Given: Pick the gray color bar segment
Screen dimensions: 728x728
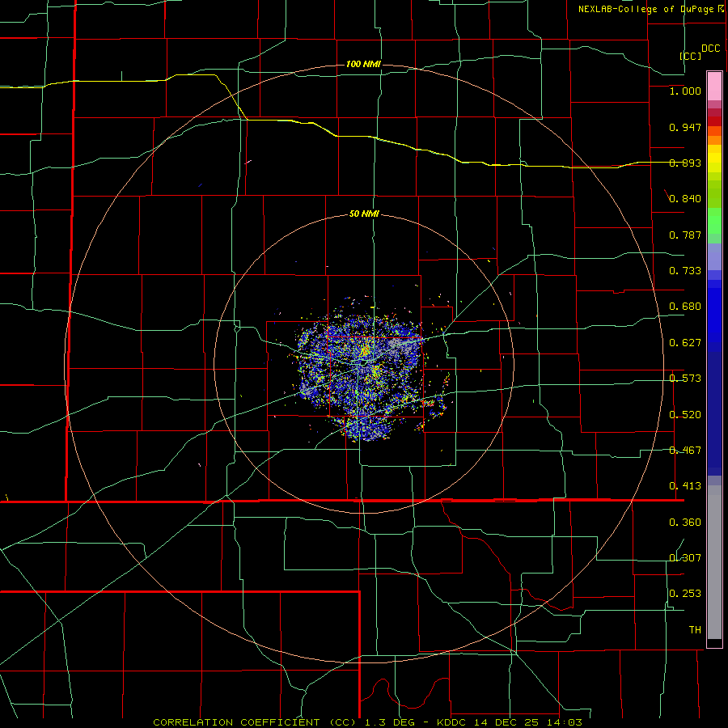Looking at the screenshot, I should 714,562.
